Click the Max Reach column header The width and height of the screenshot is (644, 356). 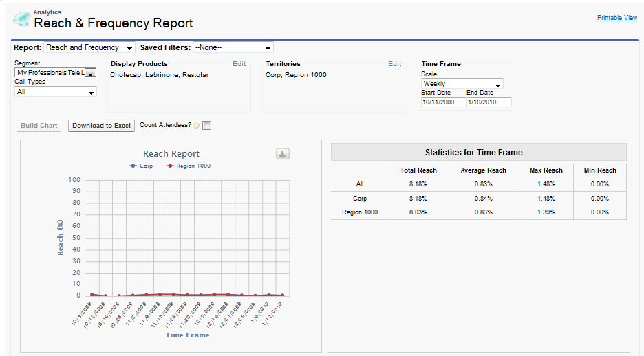[546, 170]
